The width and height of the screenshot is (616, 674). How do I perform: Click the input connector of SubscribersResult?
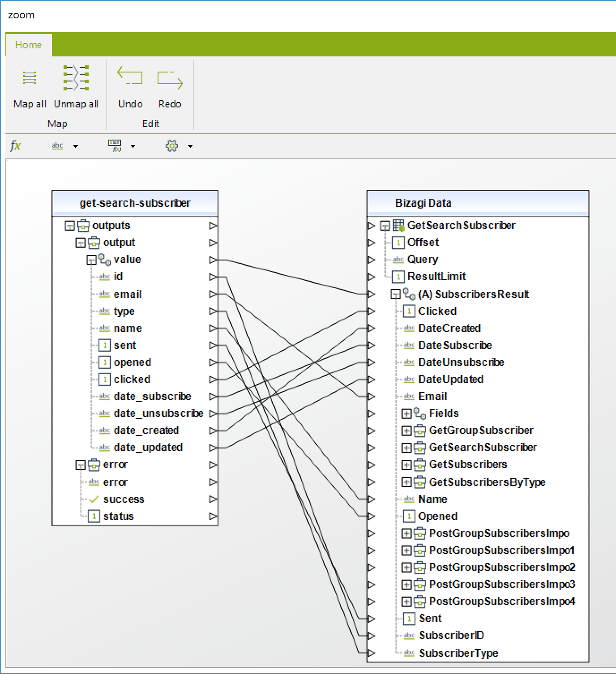[372, 294]
